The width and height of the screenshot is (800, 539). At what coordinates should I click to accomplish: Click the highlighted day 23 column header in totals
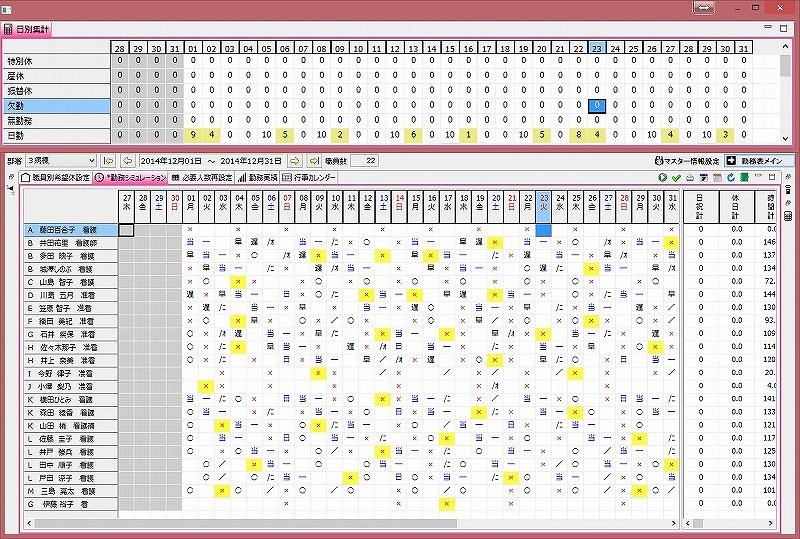[x=596, y=48]
